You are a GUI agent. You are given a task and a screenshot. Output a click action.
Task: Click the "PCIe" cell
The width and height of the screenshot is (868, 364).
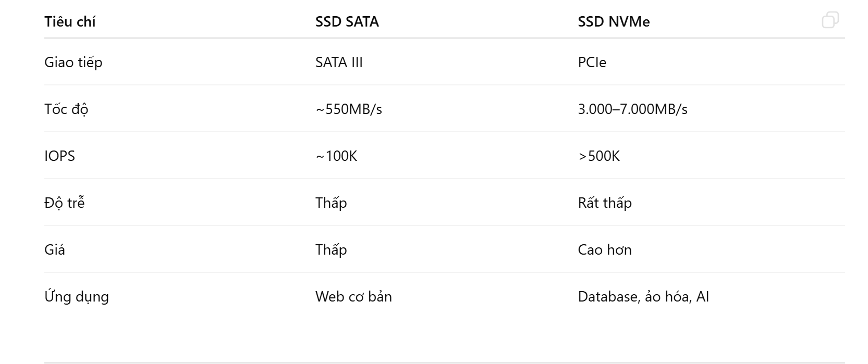pos(592,62)
